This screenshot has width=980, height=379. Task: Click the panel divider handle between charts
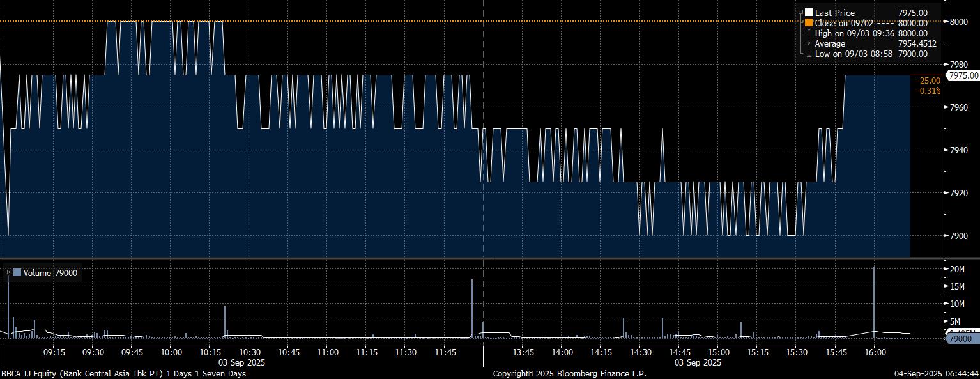click(490, 258)
